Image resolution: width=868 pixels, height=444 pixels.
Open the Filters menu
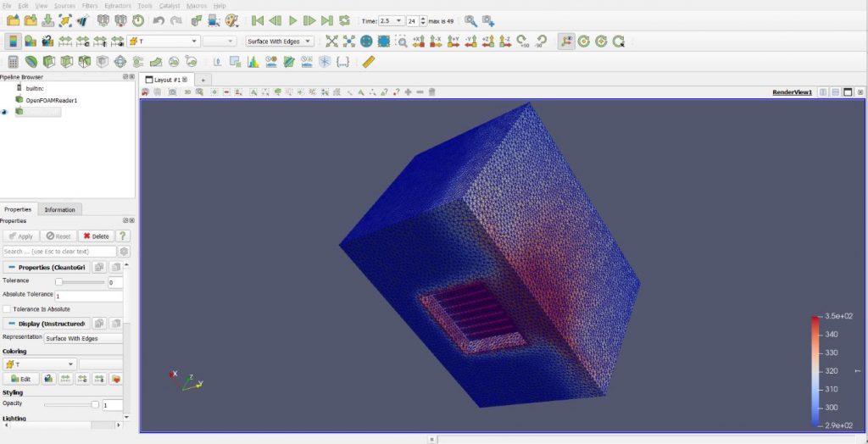pyautogui.click(x=90, y=6)
